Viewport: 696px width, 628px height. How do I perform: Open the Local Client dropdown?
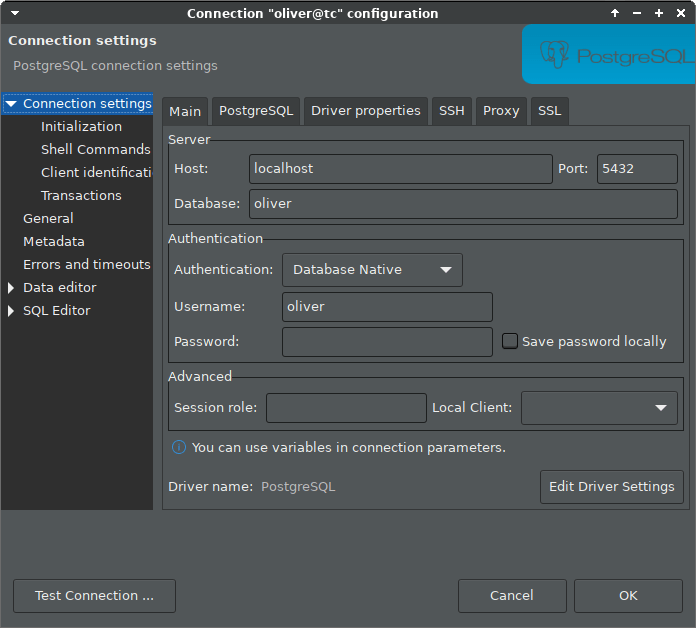[599, 407]
